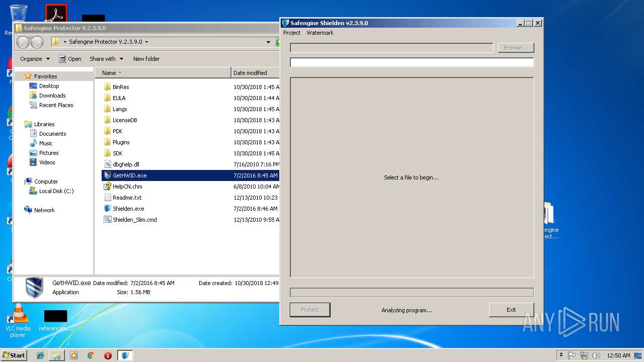Viewport: 644px width, 362px height.
Task: Select Desktop in Favorites
Action: [x=49, y=86]
